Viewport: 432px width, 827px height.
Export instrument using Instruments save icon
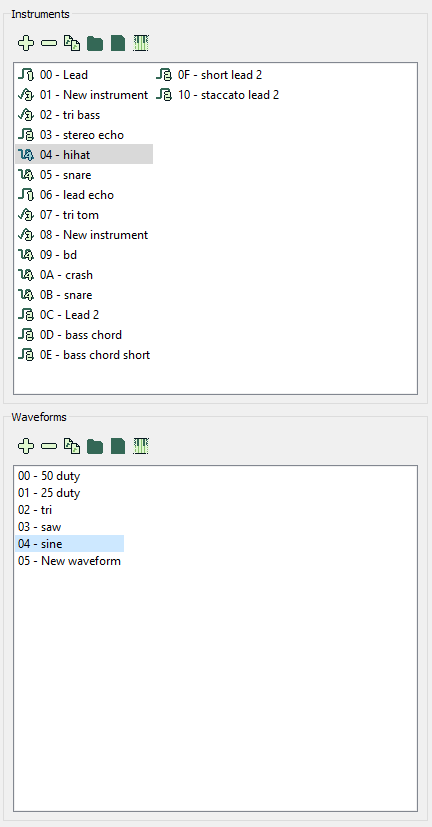pos(118,43)
